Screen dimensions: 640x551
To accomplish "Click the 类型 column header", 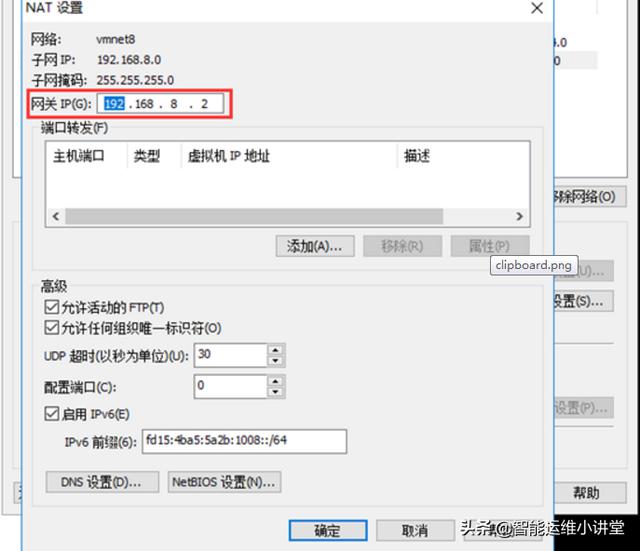I will coord(154,156).
